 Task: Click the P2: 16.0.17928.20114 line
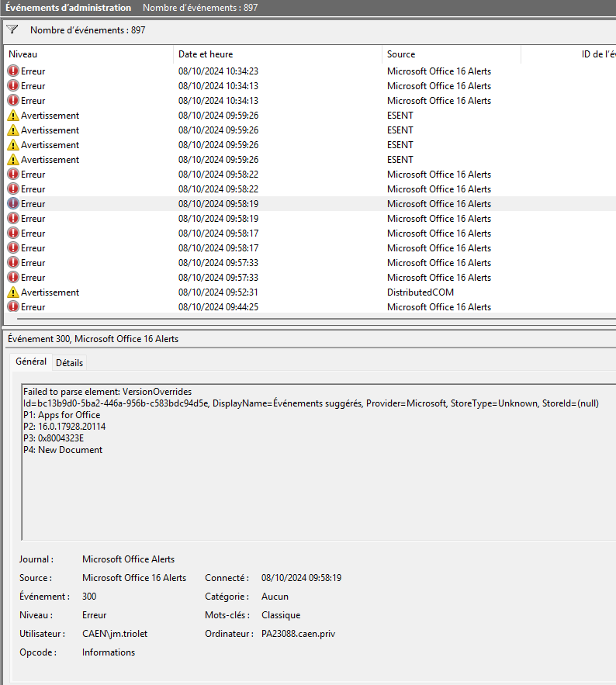coord(64,427)
